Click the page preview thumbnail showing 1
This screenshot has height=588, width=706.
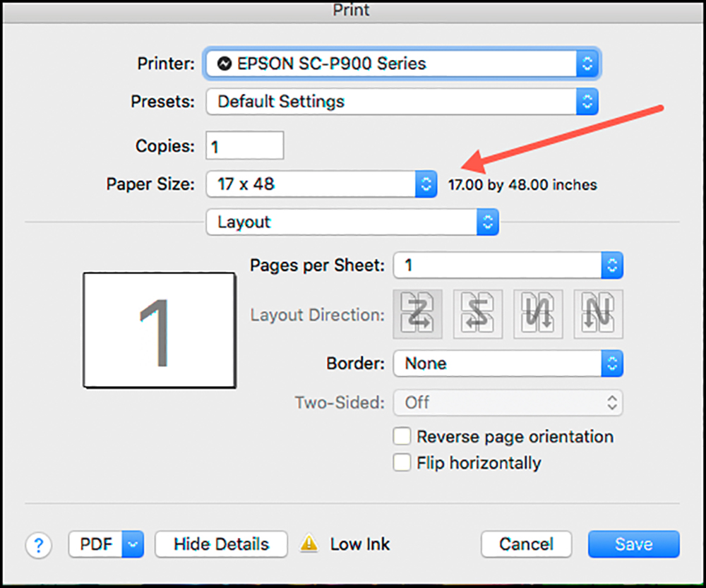pyautogui.click(x=160, y=330)
